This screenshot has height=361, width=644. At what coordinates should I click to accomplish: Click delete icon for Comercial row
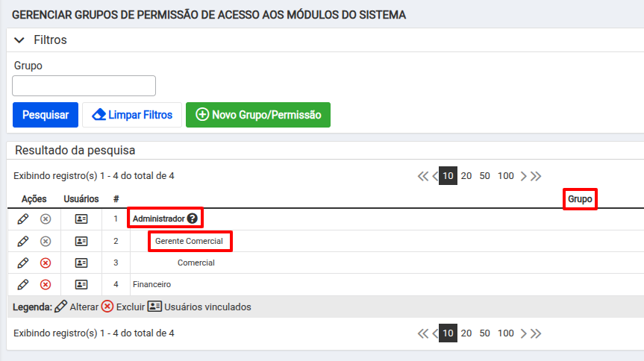46,263
